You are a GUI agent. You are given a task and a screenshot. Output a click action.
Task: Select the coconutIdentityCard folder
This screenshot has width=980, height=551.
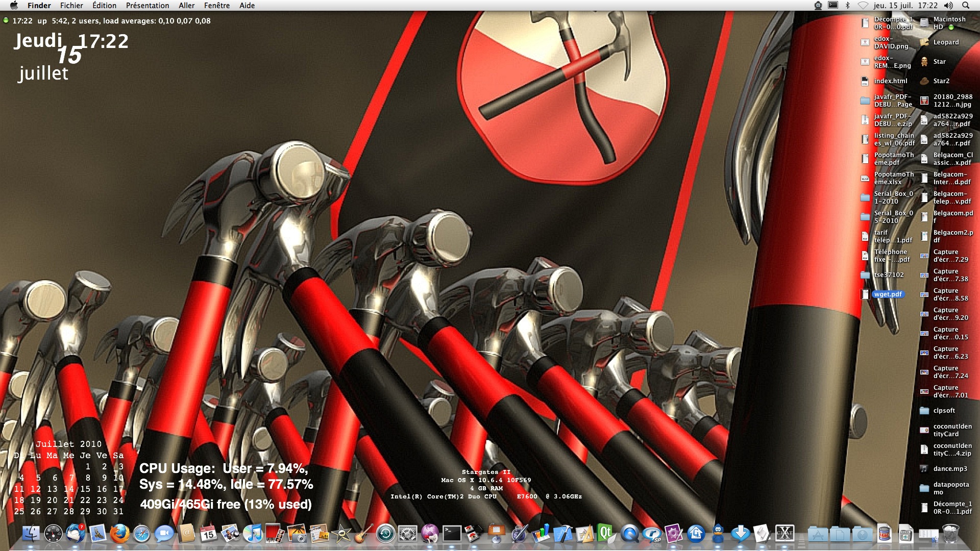point(946,430)
